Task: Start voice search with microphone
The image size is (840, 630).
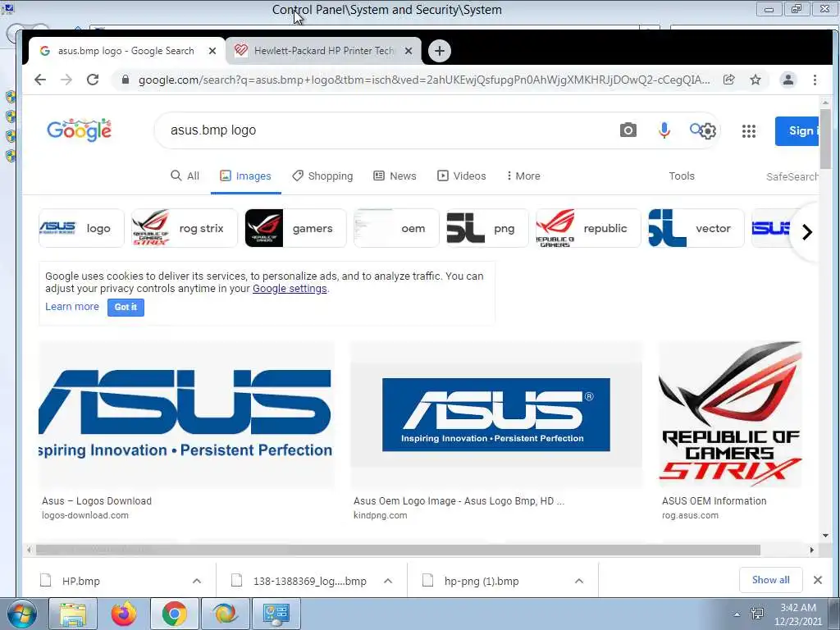Action: point(664,130)
